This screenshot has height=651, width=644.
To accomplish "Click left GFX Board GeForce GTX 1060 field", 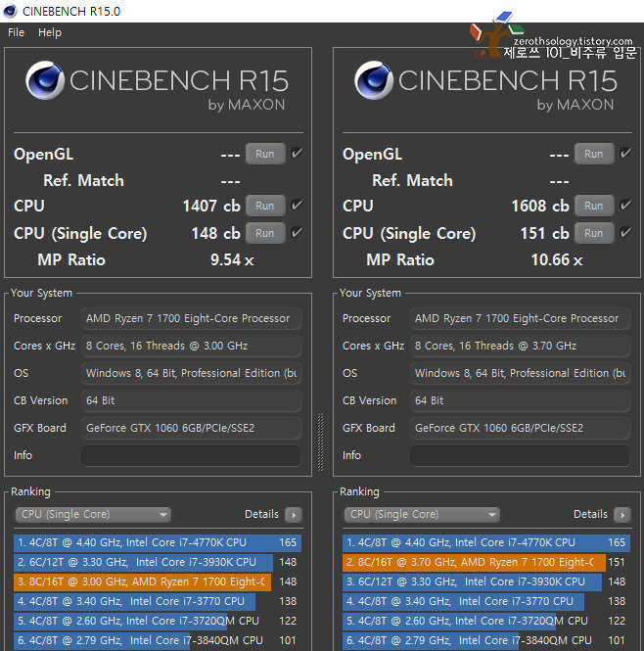I will pyautogui.click(x=191, y=429).
